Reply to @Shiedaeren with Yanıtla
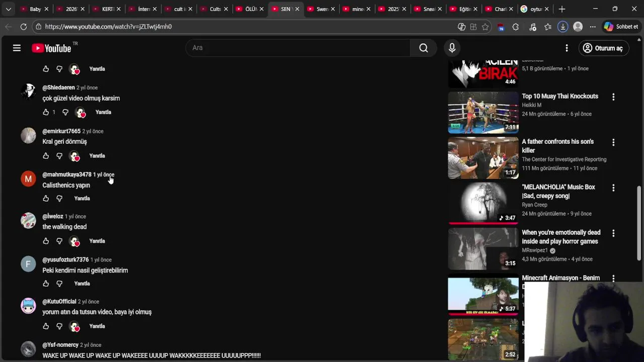 pyautogui.click(x=103, y=112)
